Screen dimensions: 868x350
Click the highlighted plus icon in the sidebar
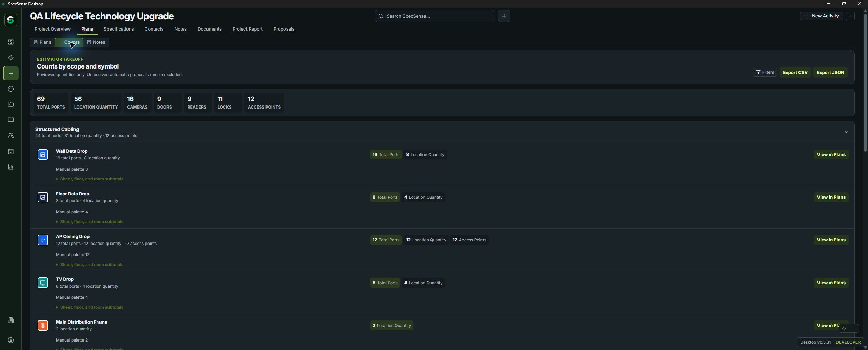click(x=11, y=73)
